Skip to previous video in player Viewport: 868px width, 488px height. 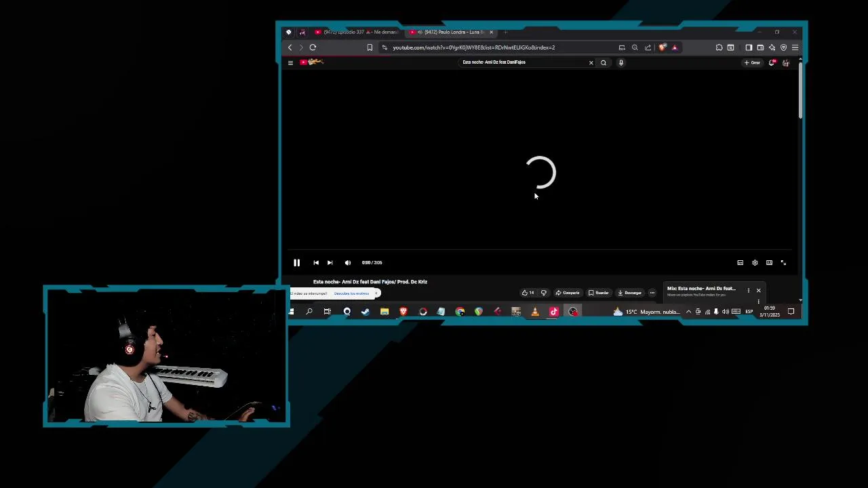316,262
